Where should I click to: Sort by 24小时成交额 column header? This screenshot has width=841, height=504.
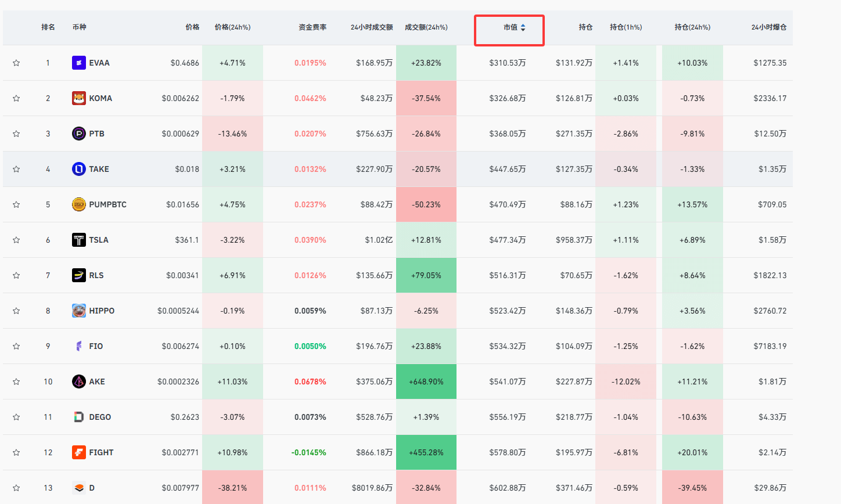(372, 27)
